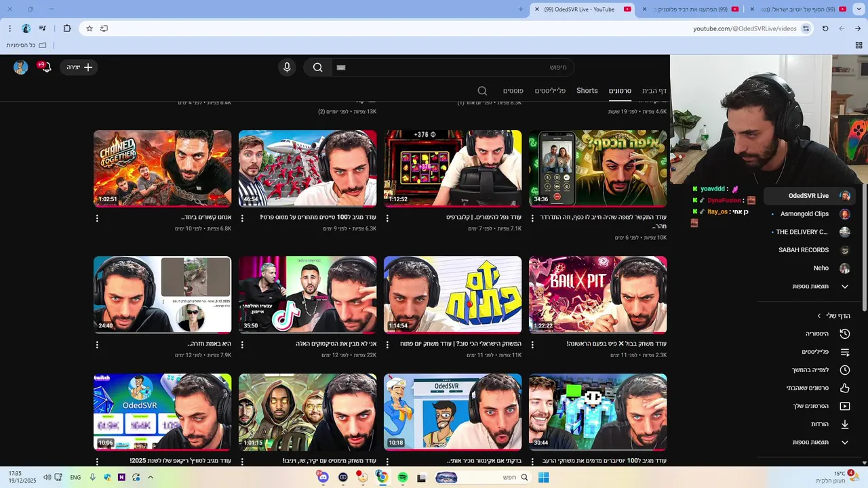The width and height of the screenshot is (868, 488).
Task: Open the Chrome apps grid icon
Action: pos(859,45)
